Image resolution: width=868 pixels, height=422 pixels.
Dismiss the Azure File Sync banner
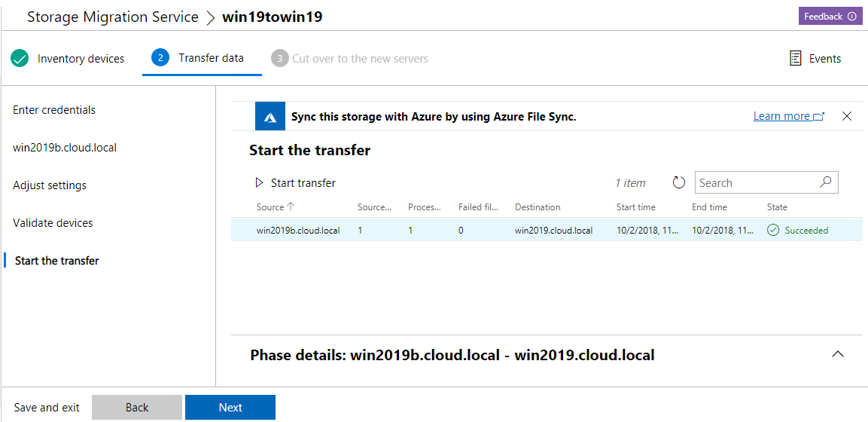pos(846,116)
